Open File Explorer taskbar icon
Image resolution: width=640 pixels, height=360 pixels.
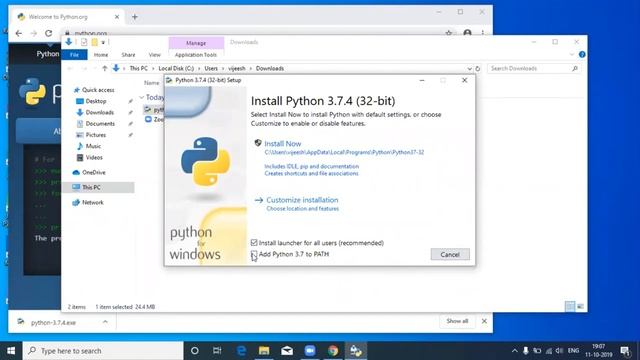pyautogui.click(x=264, y=351)
